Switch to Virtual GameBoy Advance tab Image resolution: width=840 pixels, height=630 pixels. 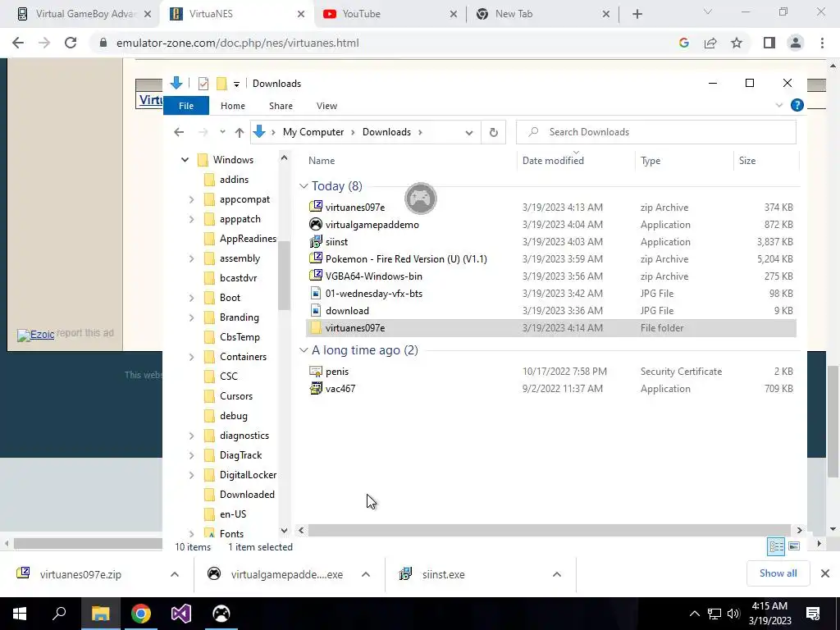point(80,14)
